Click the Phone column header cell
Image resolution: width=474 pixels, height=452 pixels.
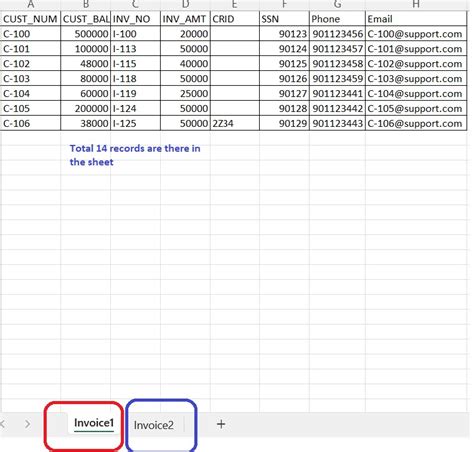click(337, 19)
